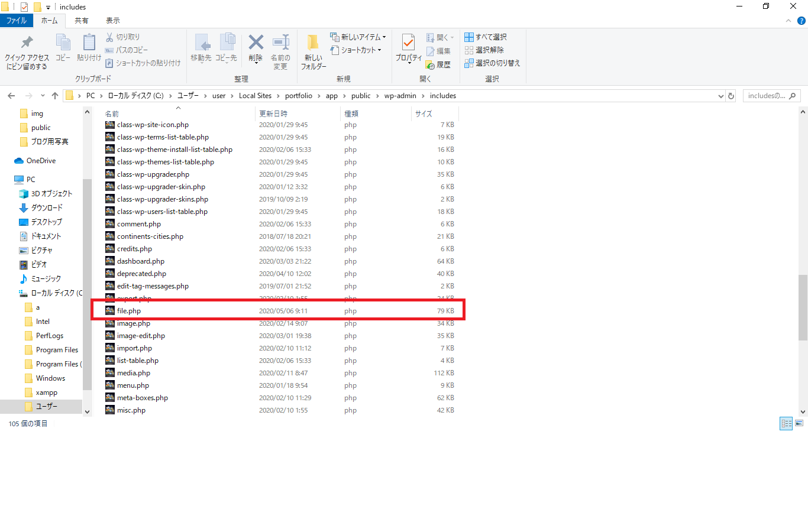
Task: Select continents-cities.php file
Action: pyautogui.click(x=150, y=236)
